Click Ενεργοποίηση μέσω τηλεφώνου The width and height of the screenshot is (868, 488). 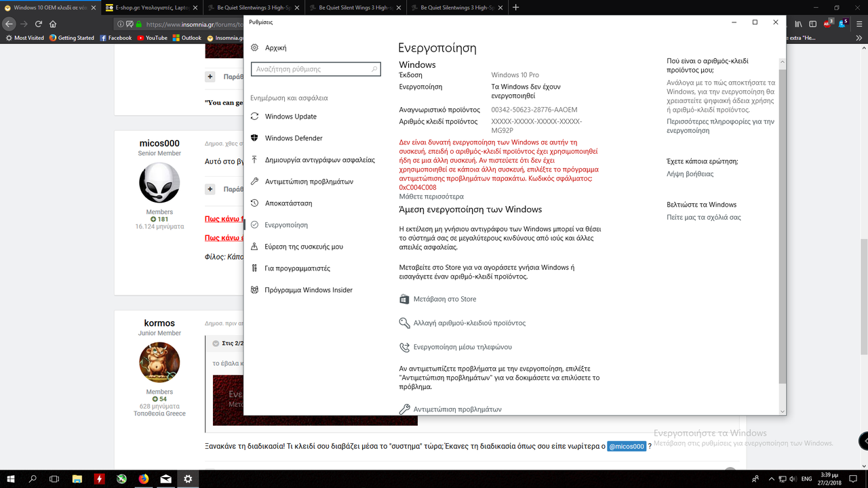tap(462, 347)
